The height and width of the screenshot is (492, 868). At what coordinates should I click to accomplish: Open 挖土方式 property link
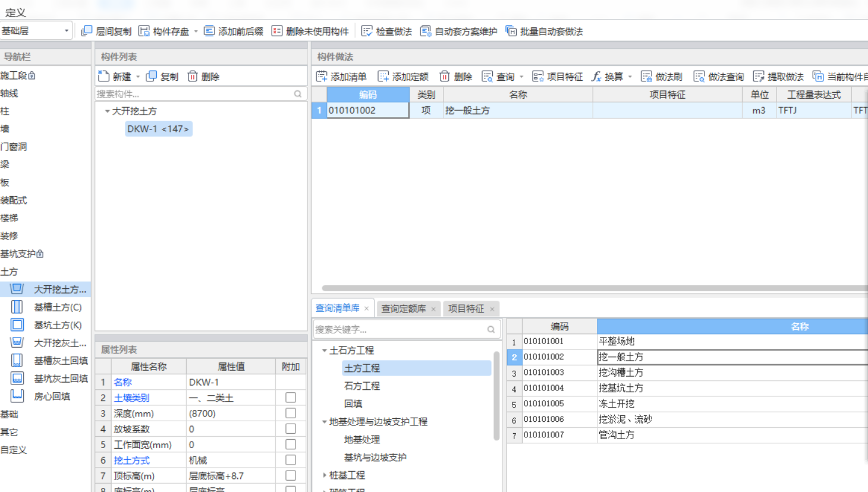[x=131, y=460]
